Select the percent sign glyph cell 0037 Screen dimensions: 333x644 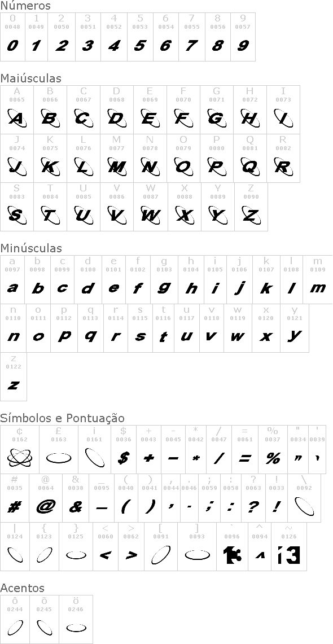(x=273, y=449)
